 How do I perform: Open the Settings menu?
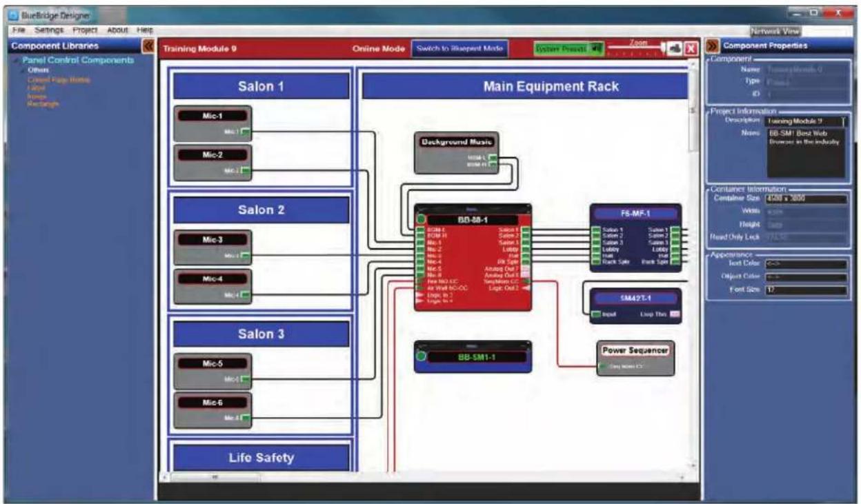(x=48, y=30)
